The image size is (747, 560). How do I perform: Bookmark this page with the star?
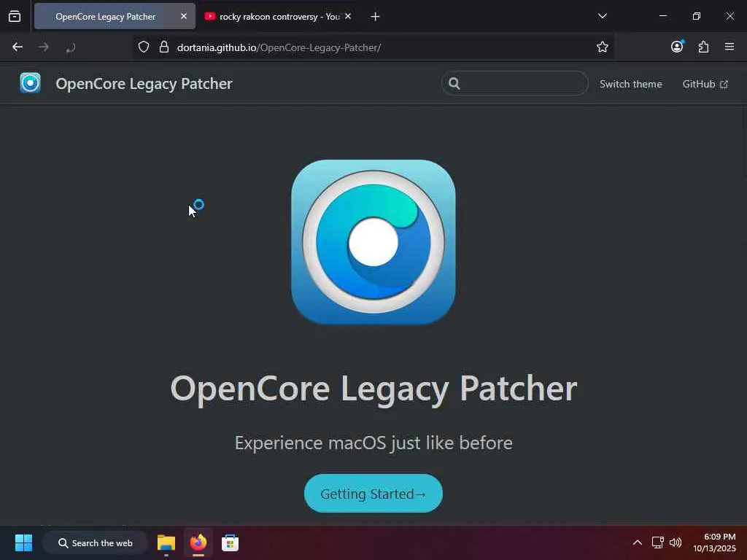tap(602, 47)
